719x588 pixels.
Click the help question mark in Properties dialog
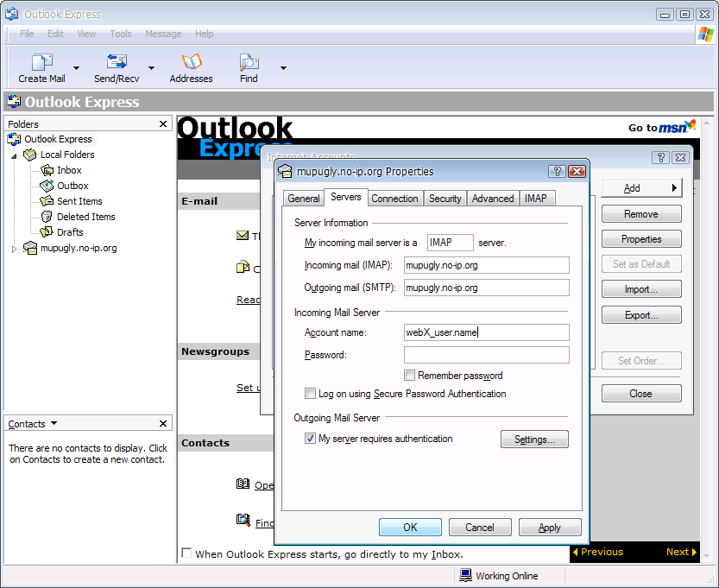pyautogui.click(x=557, y=172)
